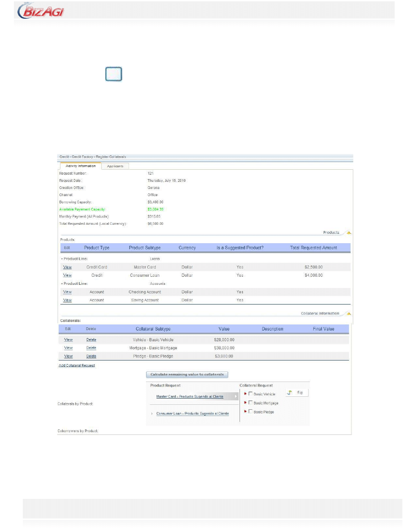Check the Basic Vehicle checkbox
The height and width of the screenshot is (532, 411).
[251, 394]
